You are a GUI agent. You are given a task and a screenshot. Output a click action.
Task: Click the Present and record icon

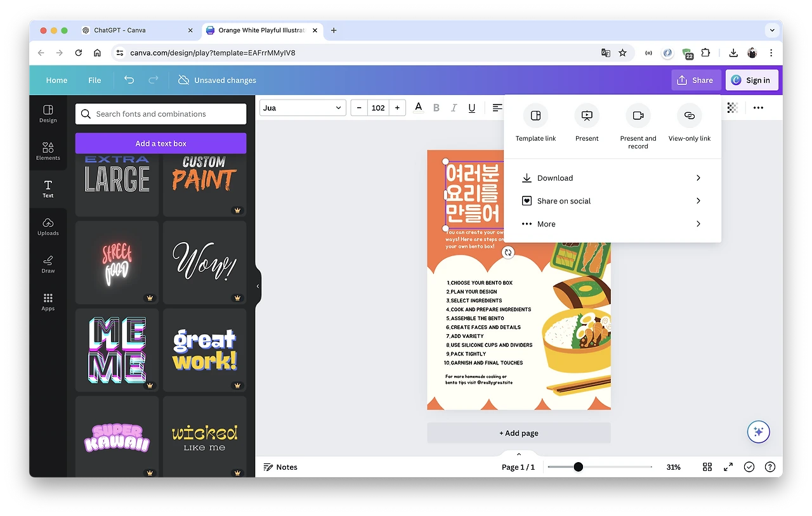tap(638, 115)
